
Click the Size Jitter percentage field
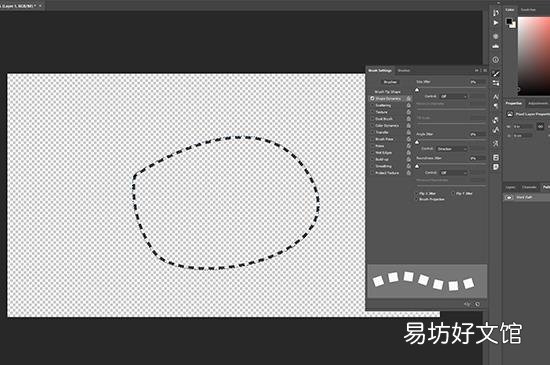pos(478,82)
